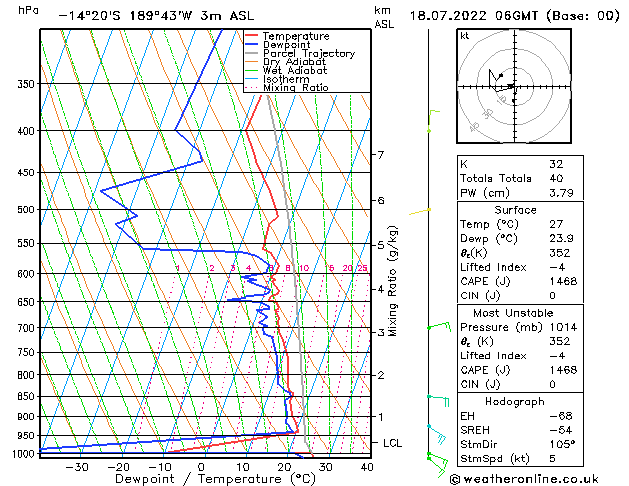This screenshot has height=486, width=629.
Task: Click the wind barb at 850 hPa
Action: [438, 400]
